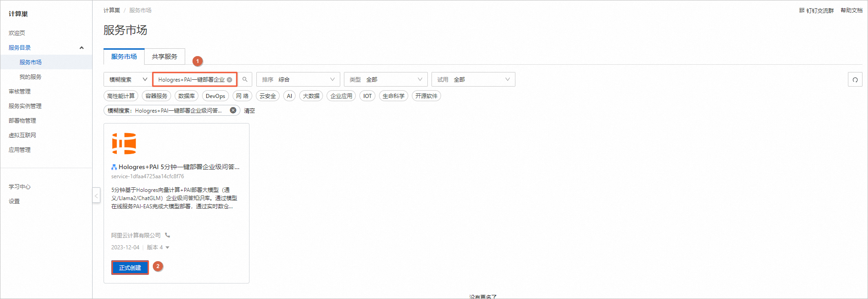Image resolution: width=868 pixels, height=299 pixels.
Task: Select 欢迎页 in the sidebar
Action: (x=17, y=33)
